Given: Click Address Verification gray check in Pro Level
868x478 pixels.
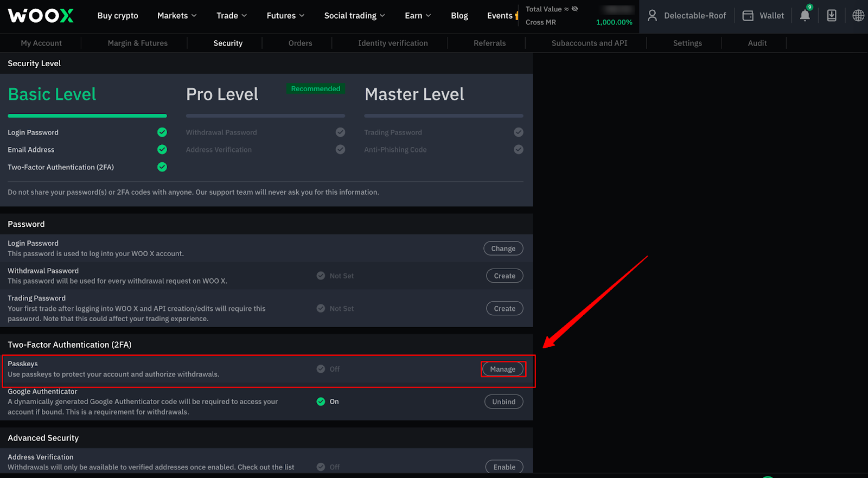Looking at the screenshot, I should 340,149.
